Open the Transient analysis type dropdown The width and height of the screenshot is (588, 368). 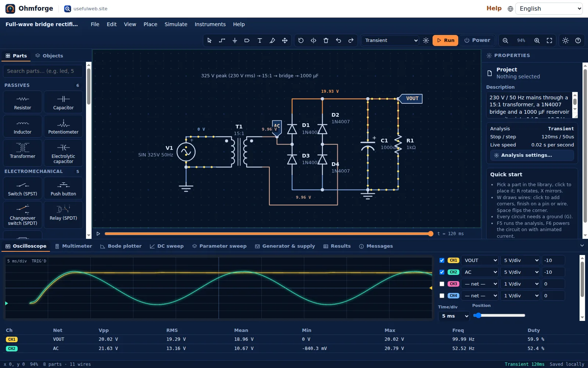coord(390,40)
